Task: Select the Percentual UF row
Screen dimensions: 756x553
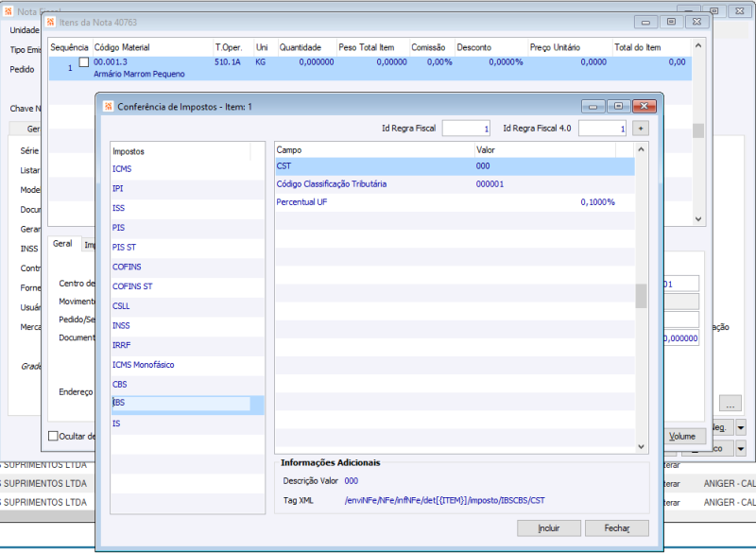Action: coord(455,202)
